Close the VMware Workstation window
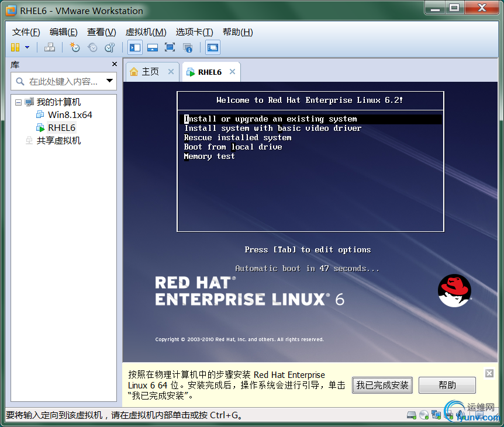 click(x=482, y=8)
